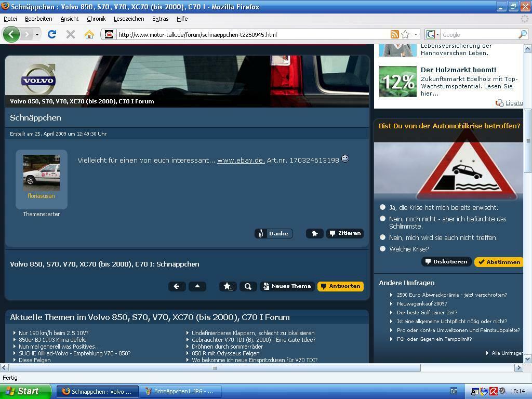Open the 'Alle Umfragen' link
Screen dimensions: 532x399
tap(507, 353)
